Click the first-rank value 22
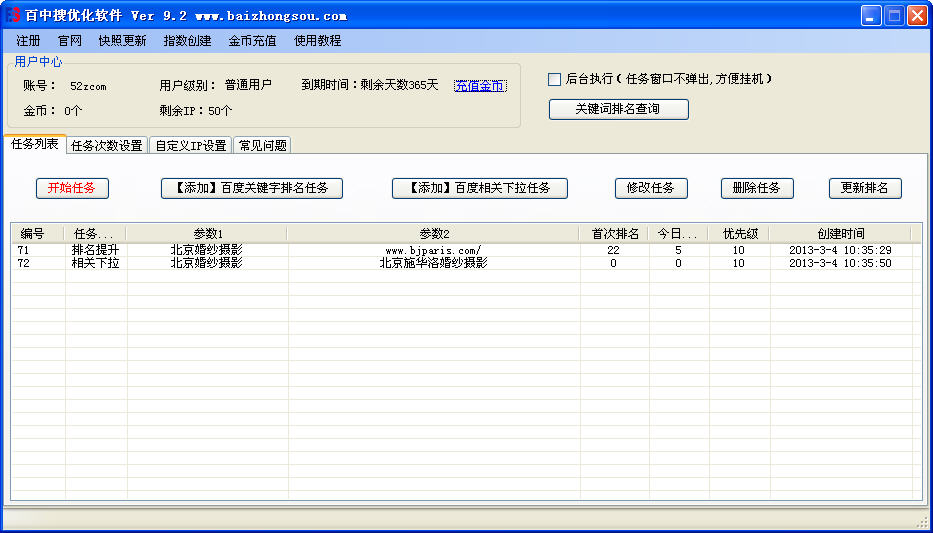This screenshot has width=933, height=533. pyautogui.click(x=613, y=250)
